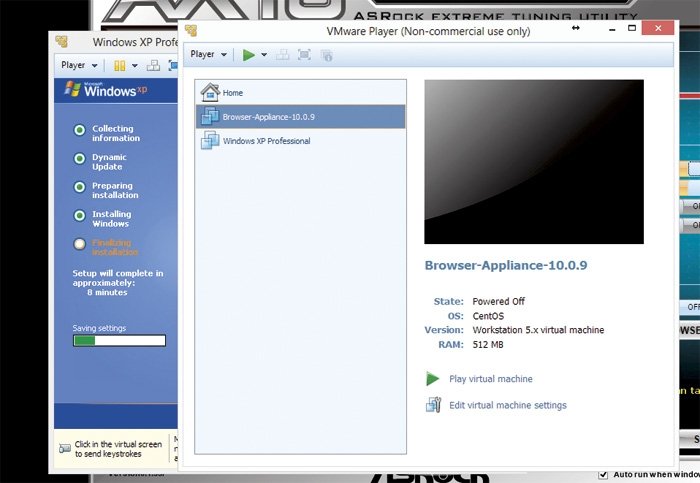Click the black virtual machine preview thumbnail
The width and height of the screenshot is (700, 483).
[534, 162]
